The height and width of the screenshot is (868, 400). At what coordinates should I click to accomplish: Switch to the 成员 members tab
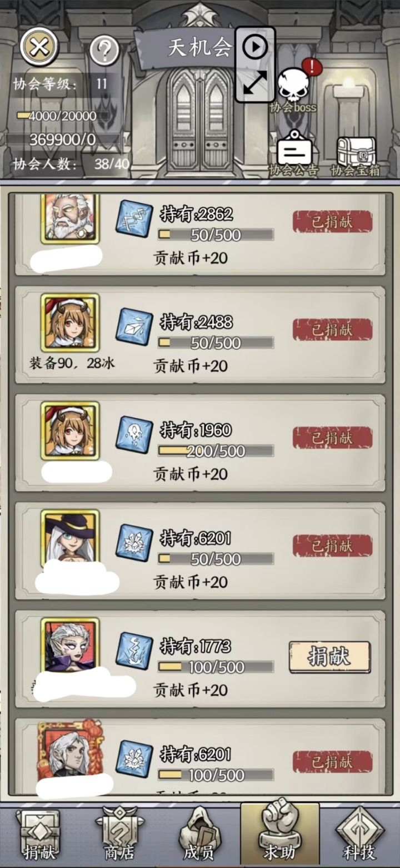point(199,834)
